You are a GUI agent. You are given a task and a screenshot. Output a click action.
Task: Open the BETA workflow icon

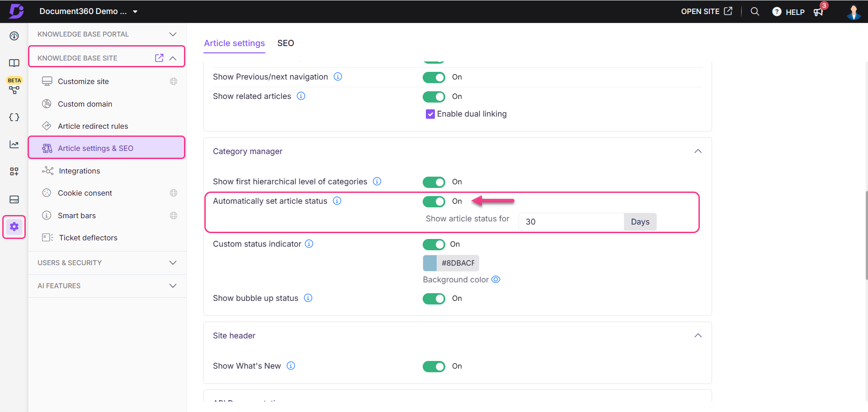(x=14, y=90)
